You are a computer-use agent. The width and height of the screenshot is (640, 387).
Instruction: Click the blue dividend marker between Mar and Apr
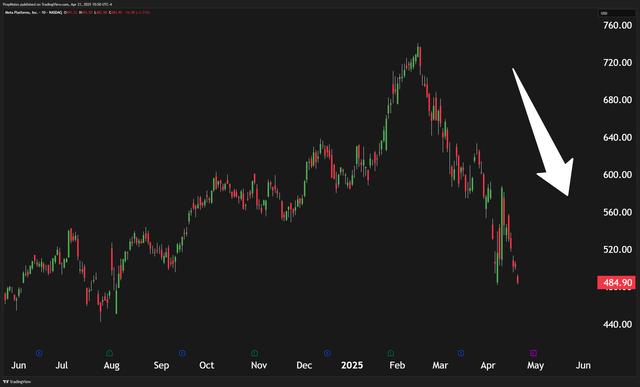click(x=461, y=353)
